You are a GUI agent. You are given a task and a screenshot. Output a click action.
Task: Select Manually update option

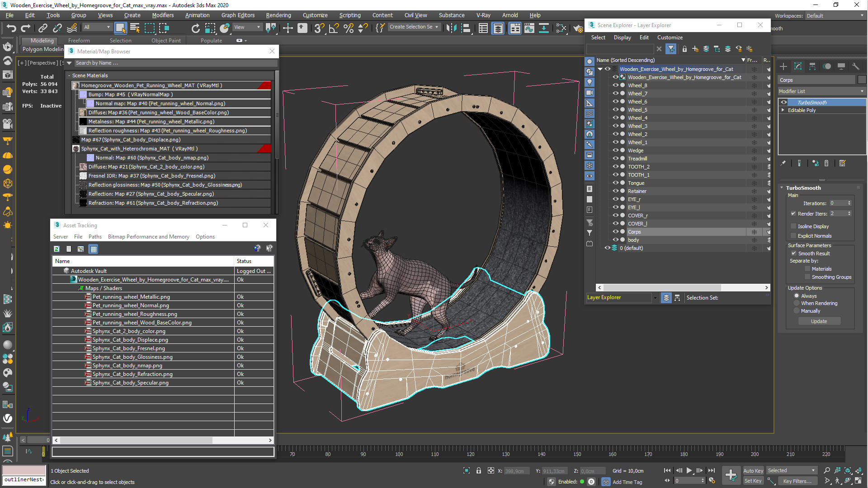797,311
